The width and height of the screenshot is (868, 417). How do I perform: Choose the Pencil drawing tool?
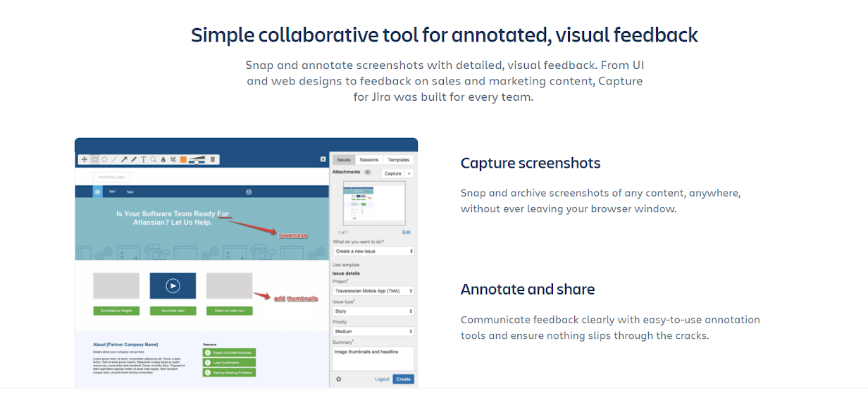pos(134,160)
